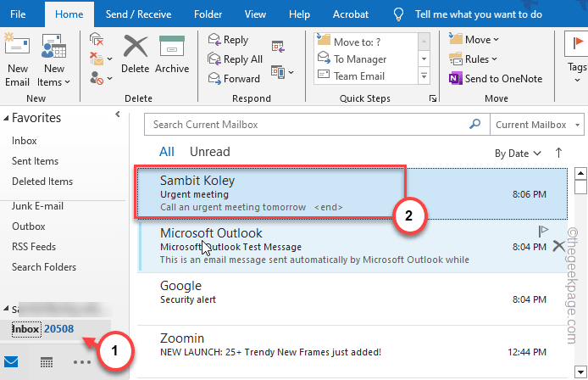Screen dimensions: 588x380
Task: Show only Unread messages
Action: pos(209,152)
